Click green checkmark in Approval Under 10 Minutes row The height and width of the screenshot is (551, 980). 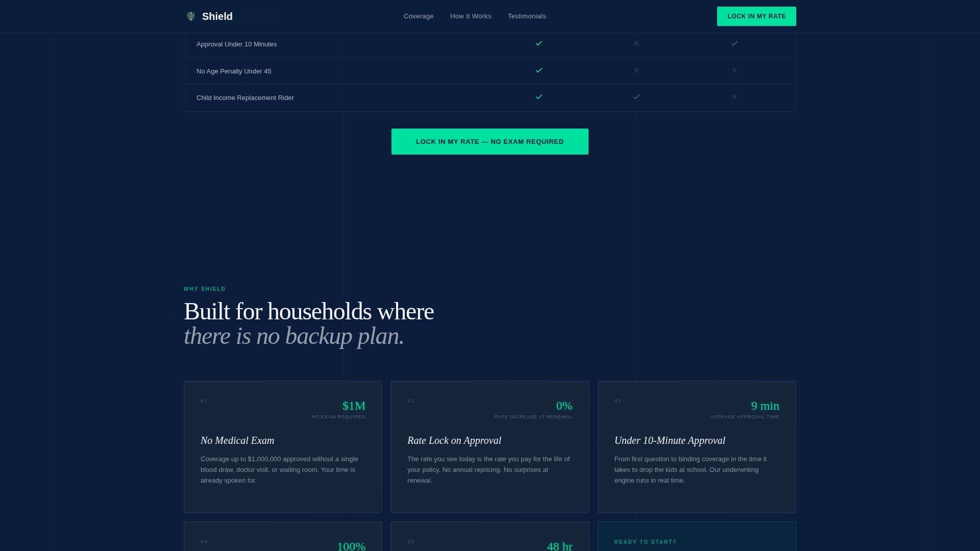(539, 43)
